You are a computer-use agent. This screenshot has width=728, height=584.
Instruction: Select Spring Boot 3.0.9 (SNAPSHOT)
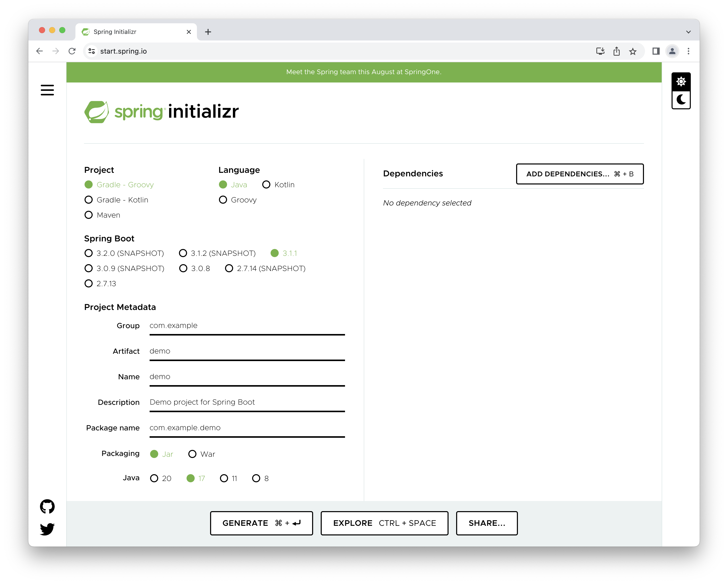pyautogui.click(x=124, y=268)
